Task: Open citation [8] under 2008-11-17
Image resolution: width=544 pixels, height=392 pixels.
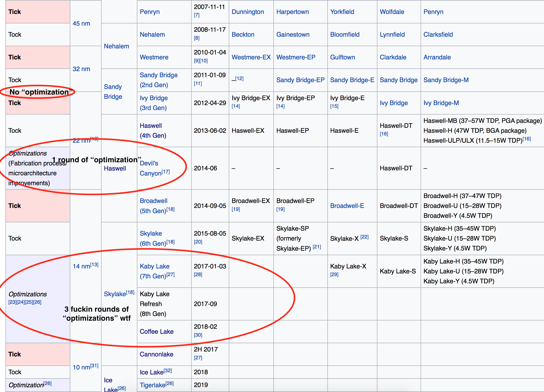Action: tap(197, 38)
